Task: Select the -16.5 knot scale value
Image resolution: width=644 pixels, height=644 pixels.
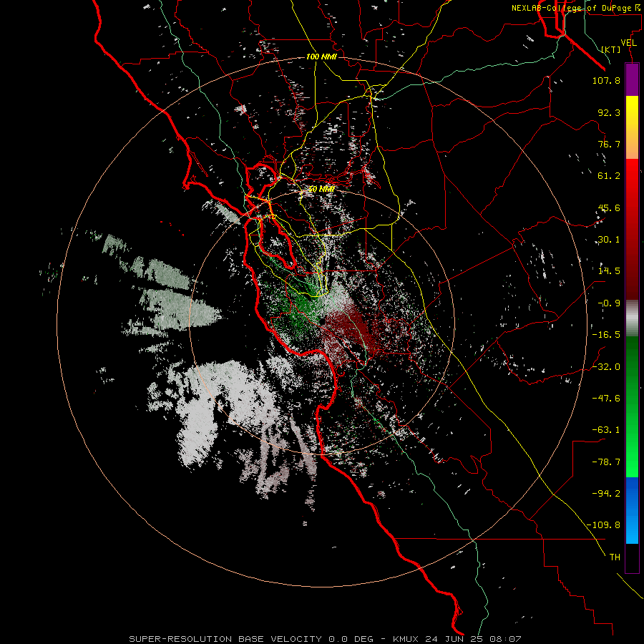Action: pyautogui.click(x=606, y=335)
